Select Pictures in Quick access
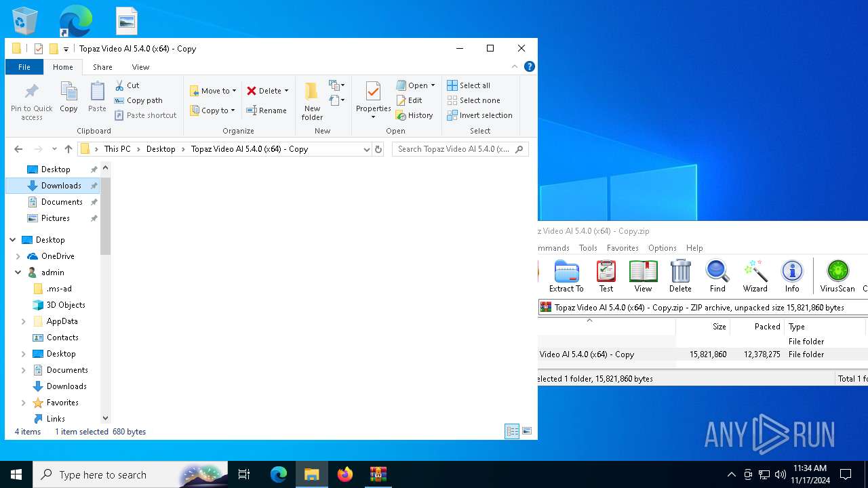This screenshot has width=868, height=488. pos(56,218)
